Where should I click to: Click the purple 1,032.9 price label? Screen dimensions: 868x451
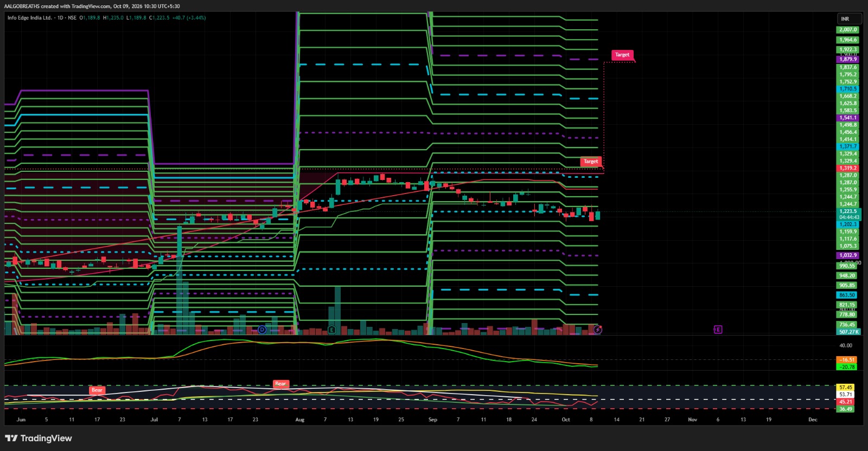point(848,255)
